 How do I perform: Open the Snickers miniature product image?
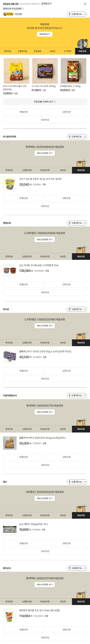(45, 71)
